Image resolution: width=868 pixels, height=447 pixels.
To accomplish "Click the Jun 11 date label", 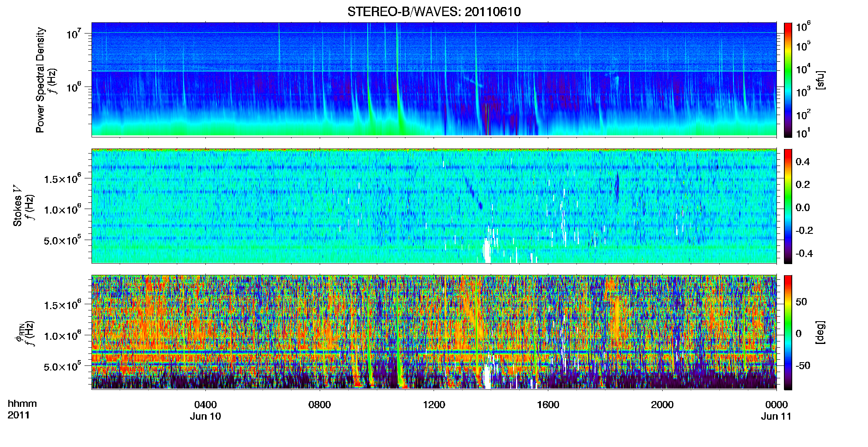I will [776, 416].
